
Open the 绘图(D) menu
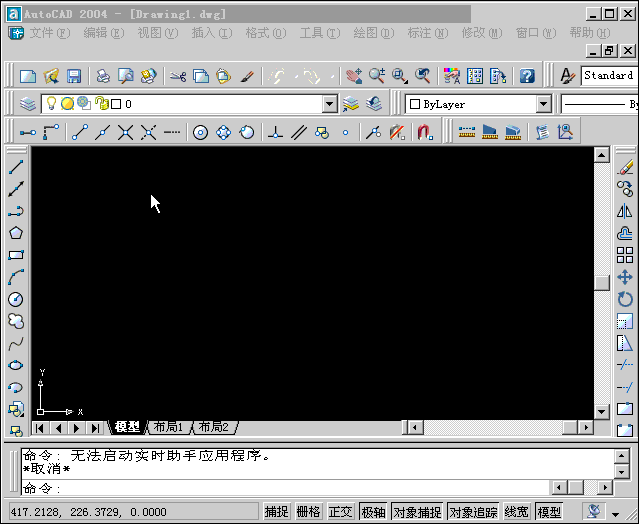coord(373,33)
